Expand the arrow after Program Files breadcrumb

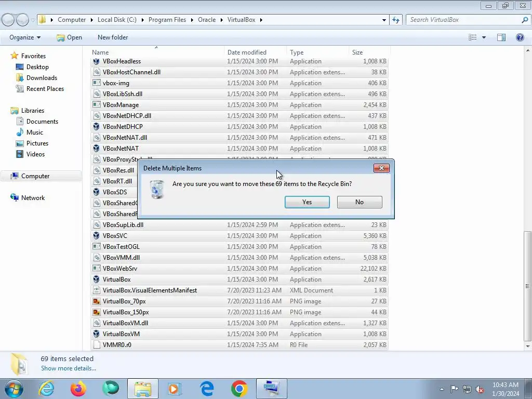coord(192,20)
